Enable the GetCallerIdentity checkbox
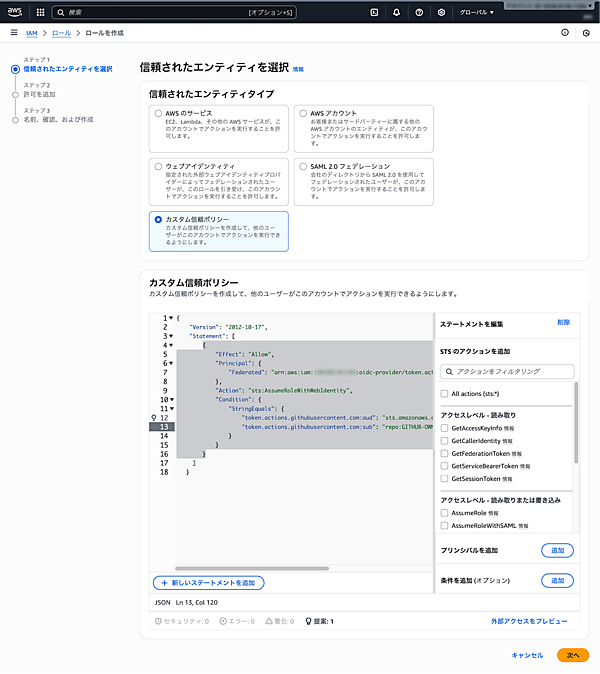 [x=445, y=440]
